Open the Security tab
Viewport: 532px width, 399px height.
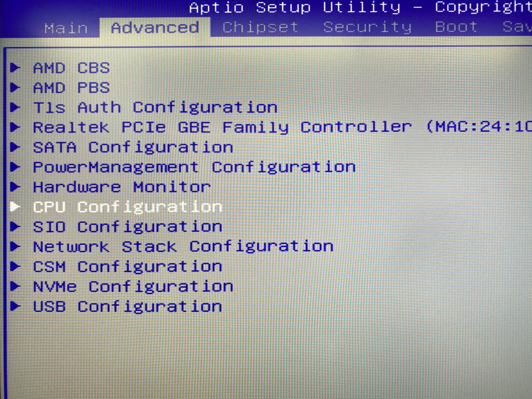[x=367, y=27]
